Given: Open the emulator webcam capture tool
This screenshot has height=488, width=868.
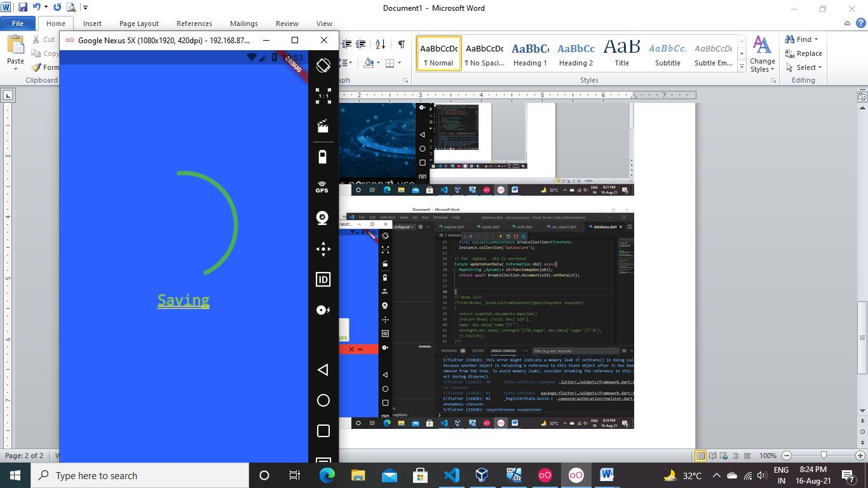Looking at the screenshot, I should click(323, 218).
